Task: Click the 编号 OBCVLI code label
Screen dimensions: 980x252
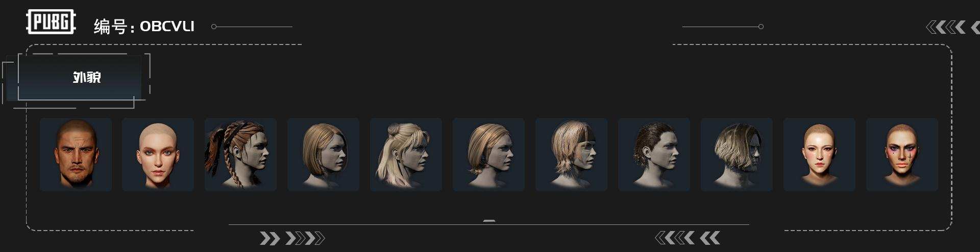Action: (x=144, y=26)
